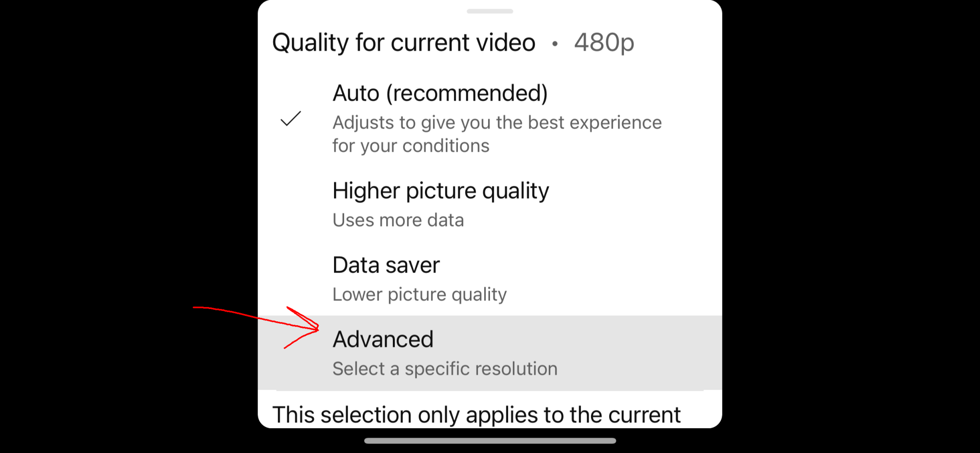
Task: Click the "This selection only applies" footer note
Action: (x=476, y=415)
